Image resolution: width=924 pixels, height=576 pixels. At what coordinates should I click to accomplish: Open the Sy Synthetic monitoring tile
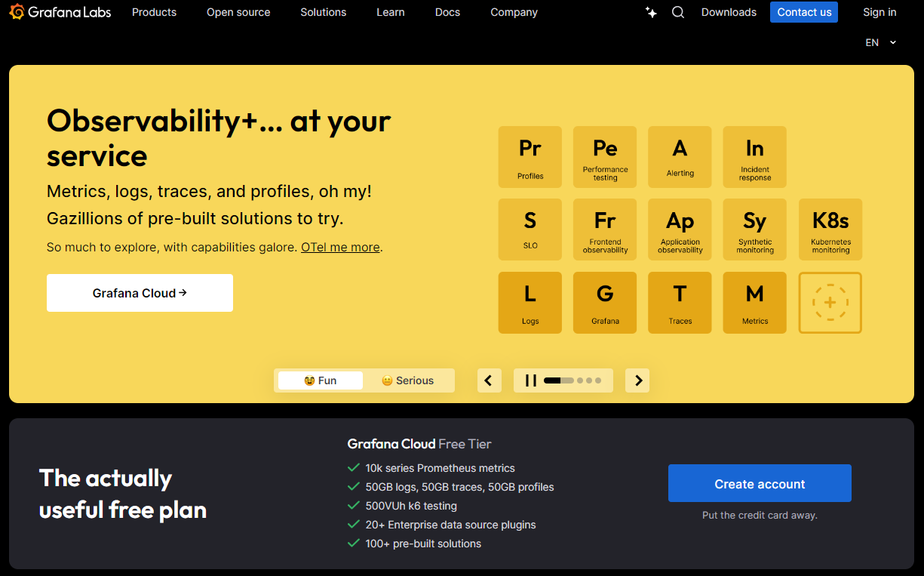(x=755, y=229)
